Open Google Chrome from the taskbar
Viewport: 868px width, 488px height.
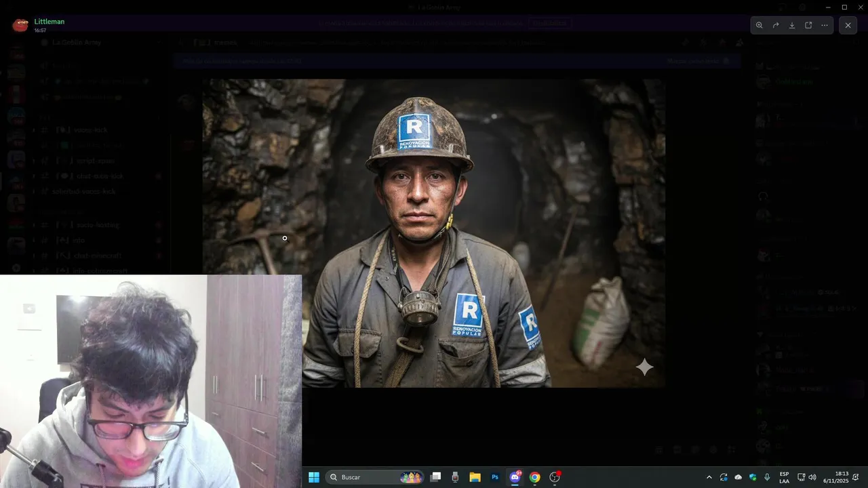coord(535,477)
